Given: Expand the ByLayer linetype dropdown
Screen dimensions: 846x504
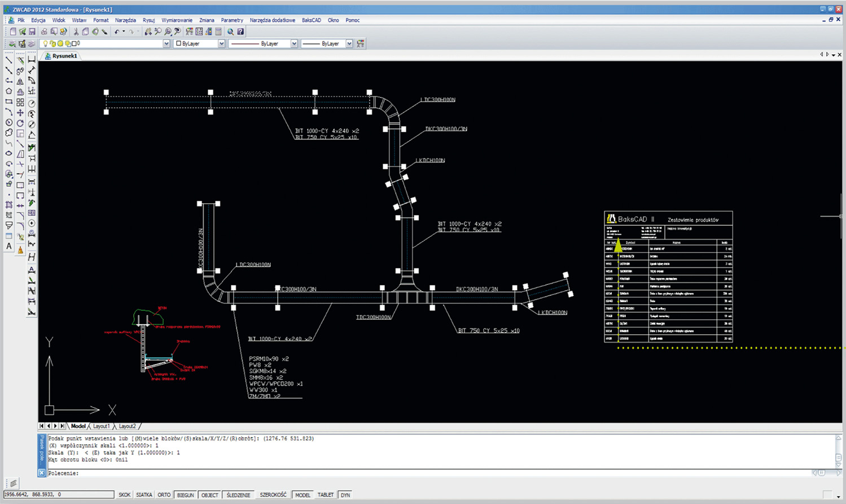Looking at the screenshot, I should (x=293, y=43).
